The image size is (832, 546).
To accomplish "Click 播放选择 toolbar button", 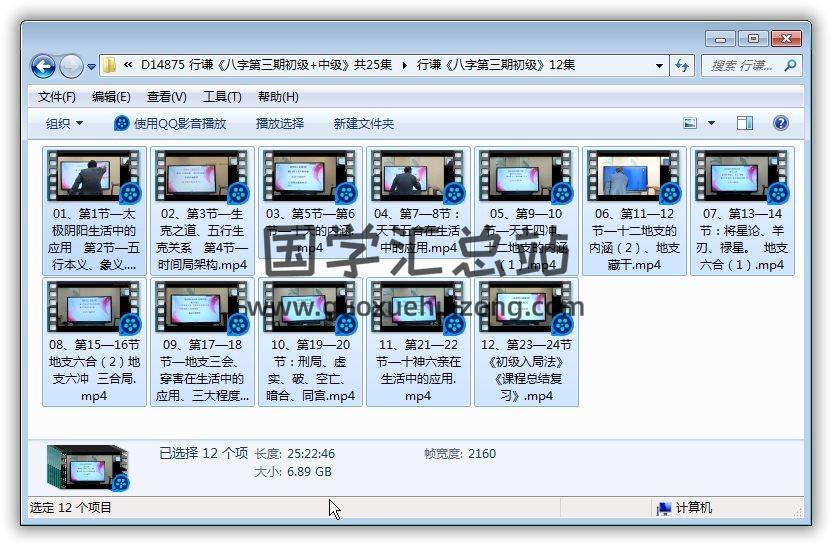I will point(280,124).
